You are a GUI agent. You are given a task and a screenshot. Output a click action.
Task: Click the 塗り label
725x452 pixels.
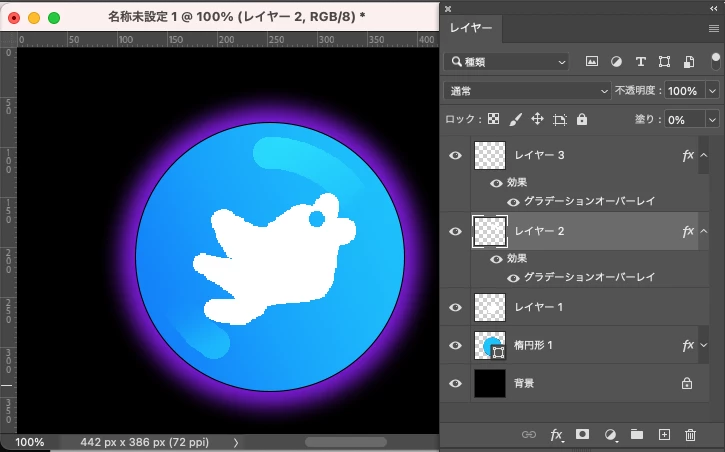click(647, 120)
